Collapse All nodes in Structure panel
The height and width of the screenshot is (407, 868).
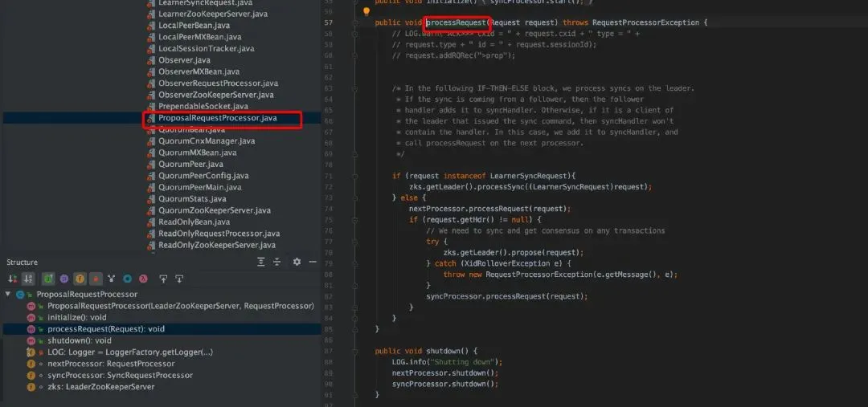coord(277,263)
